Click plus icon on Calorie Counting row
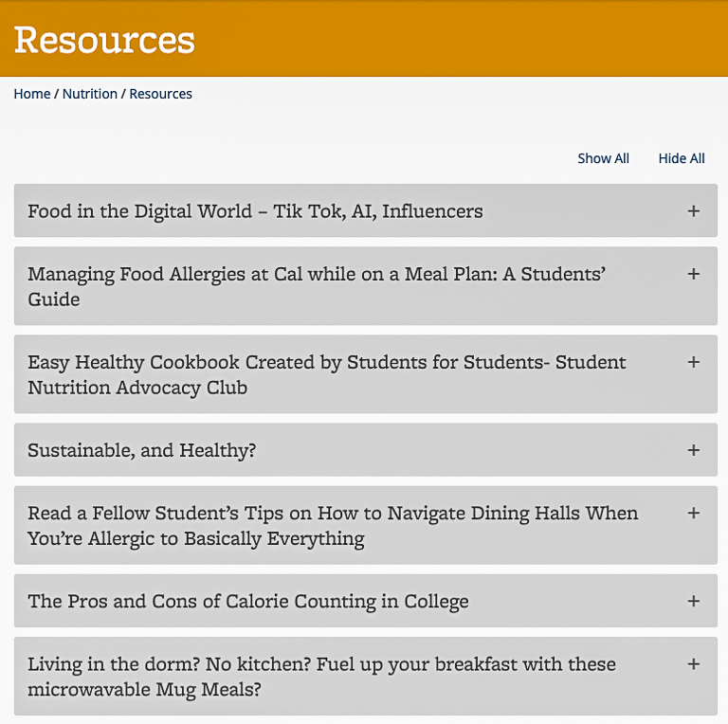The image size is (728, 724). (x=694, y=601)
